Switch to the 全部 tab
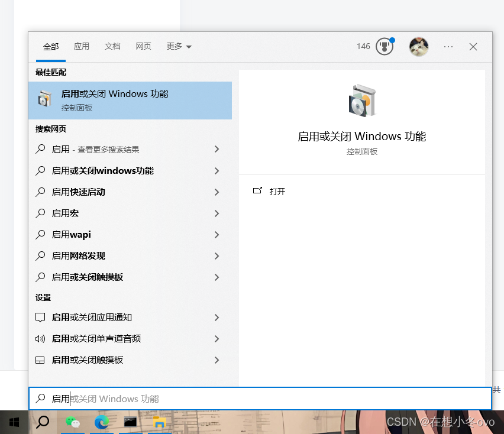 (51, 47)
